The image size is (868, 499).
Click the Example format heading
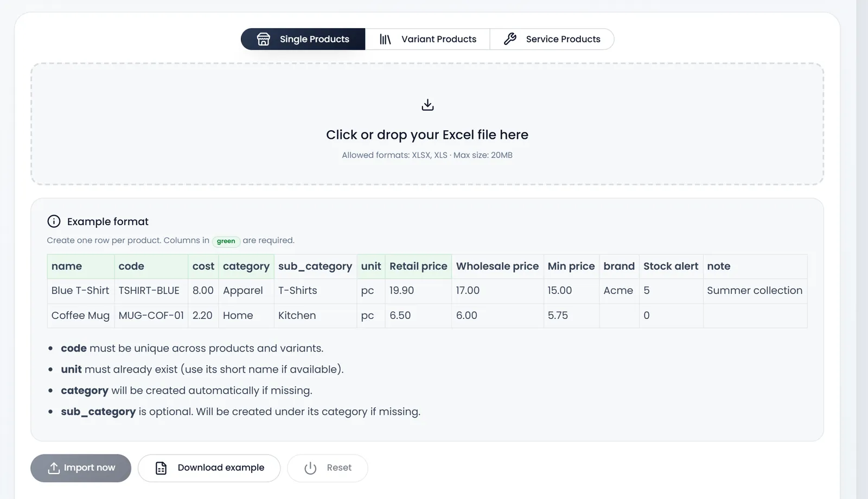[x=108, y=221]
